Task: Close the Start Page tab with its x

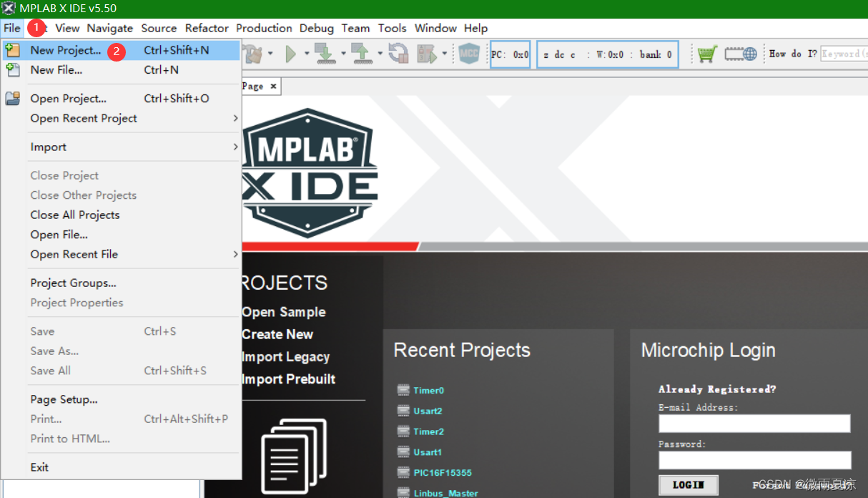Action: 273,86
